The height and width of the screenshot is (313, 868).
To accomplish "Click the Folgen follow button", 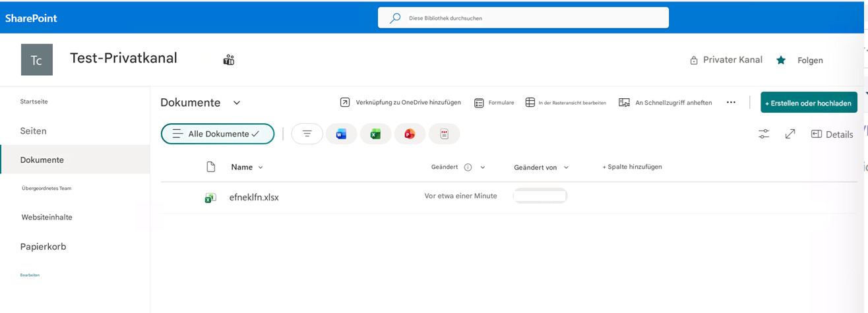I will point(810,61).
